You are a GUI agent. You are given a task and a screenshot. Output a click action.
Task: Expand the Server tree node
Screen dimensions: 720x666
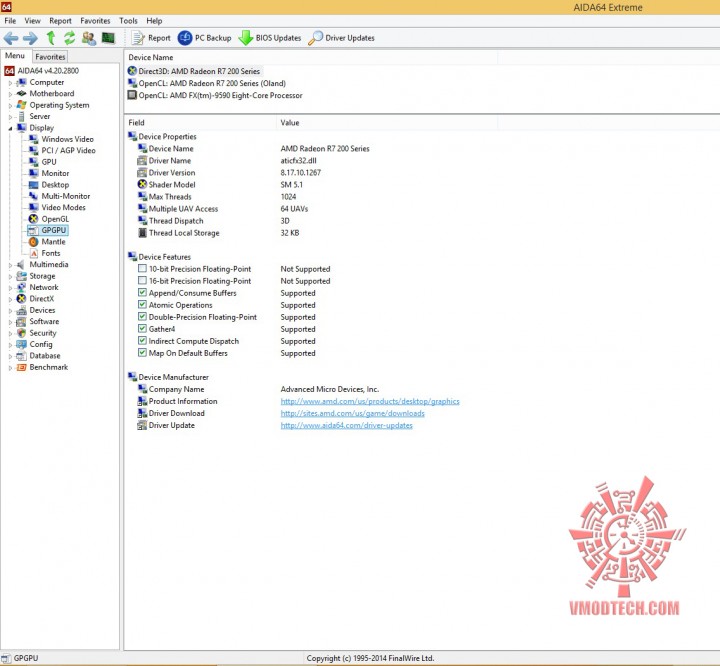[x=10, y=117]
